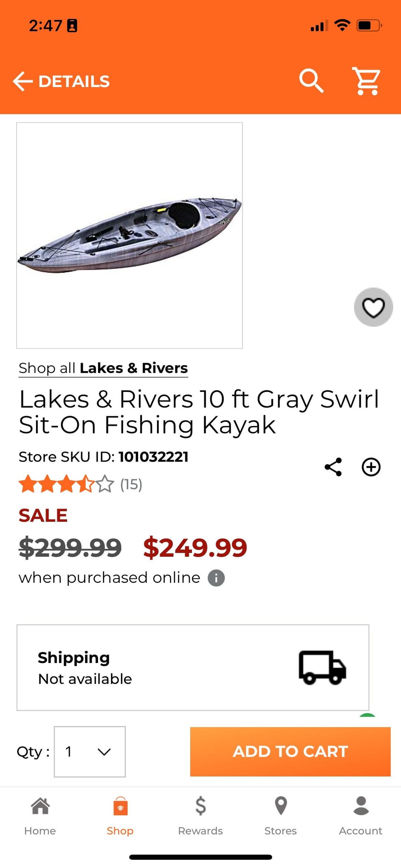Screen dimensions: 401x868
Task: Toggle the heart favorite button
Action: pyautogui.click(x=373, y=307)
